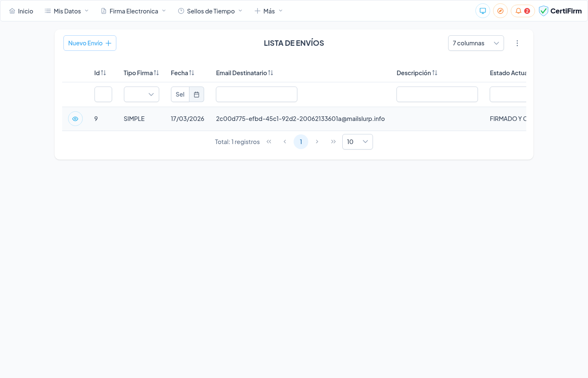Change rows per page from 10
This screenshot has height=378, width=588.
coord(357,142)
